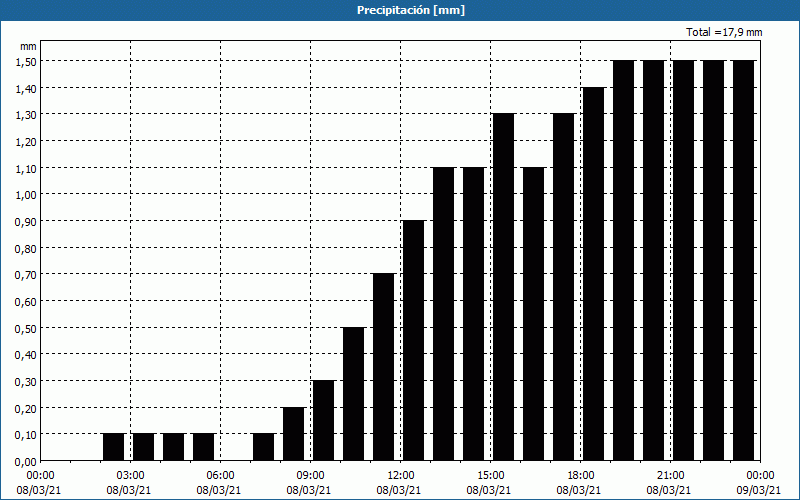
Task: Click the 0,40 y-axis value label
Action: (x=26, y=355)
